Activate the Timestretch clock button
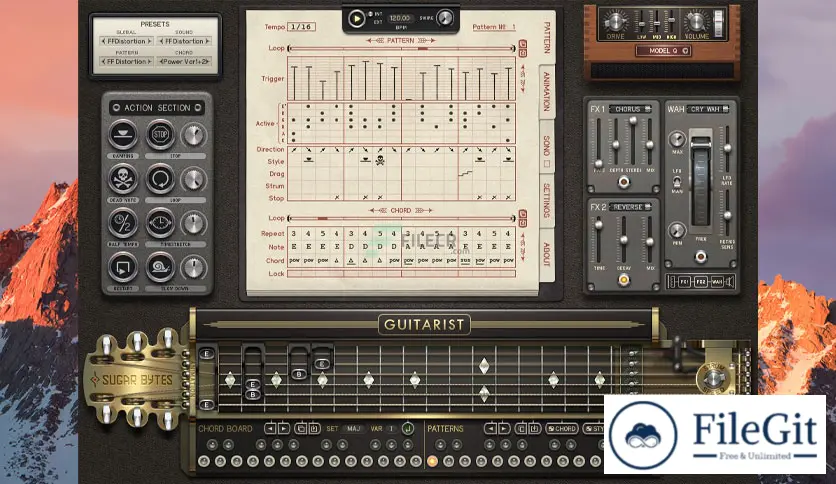This screenshot has height=484, width=836. [x=160, y=223]
